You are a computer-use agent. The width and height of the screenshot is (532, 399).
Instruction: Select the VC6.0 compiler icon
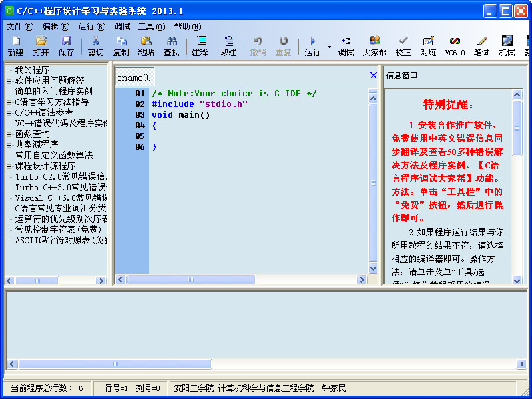pos(455,46)
